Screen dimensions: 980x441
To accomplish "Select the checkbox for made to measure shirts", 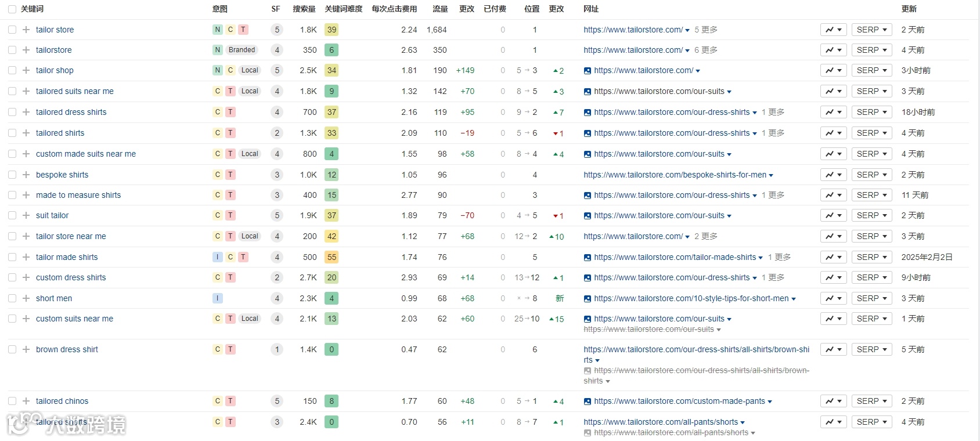I will point(12,195).
